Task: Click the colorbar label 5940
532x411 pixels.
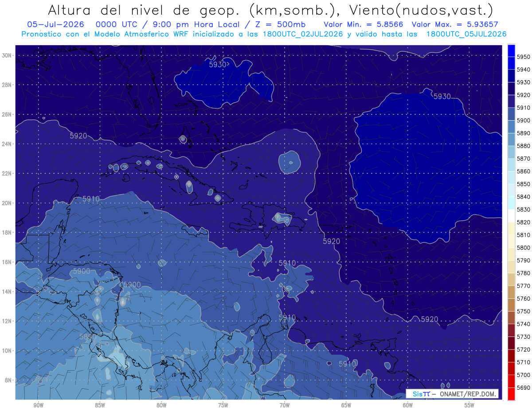Action: point(523,70)
